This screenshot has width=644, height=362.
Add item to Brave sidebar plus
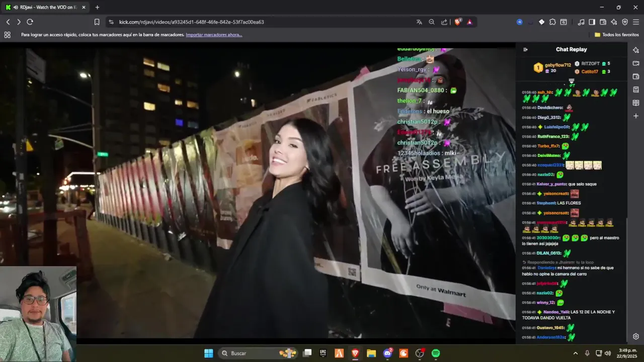coord(636,116)
